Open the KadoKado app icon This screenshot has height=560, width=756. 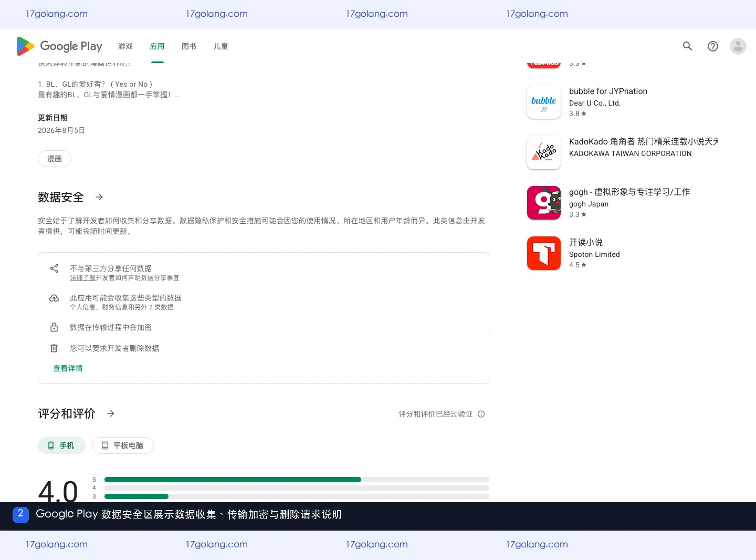point(544,152)
